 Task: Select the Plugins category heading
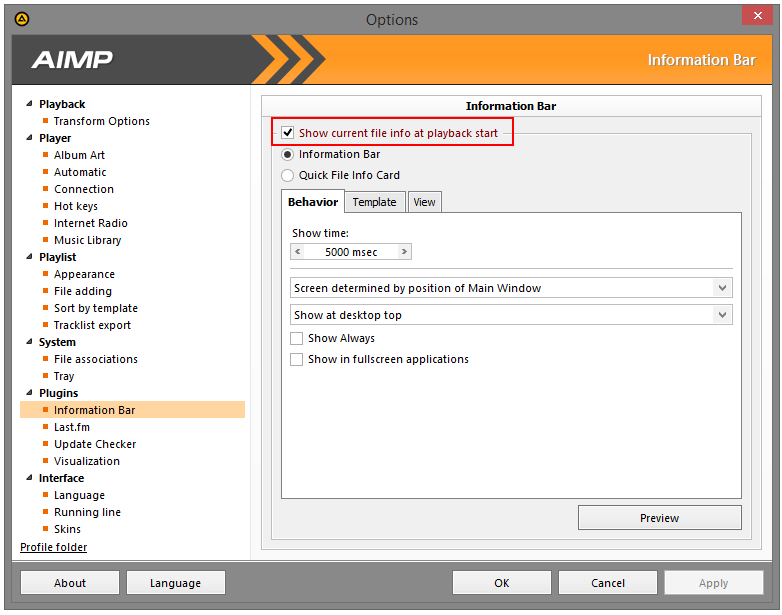click(59, 393)
